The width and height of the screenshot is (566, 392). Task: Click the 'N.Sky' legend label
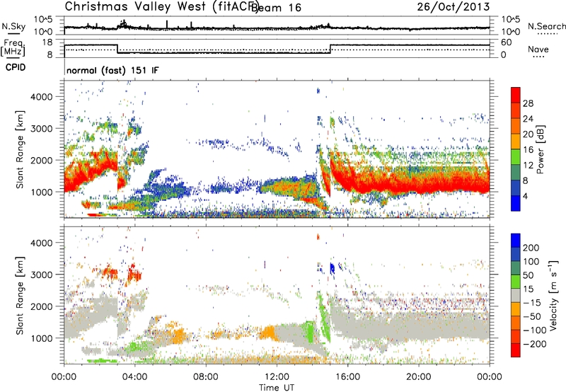click(13, 26)
